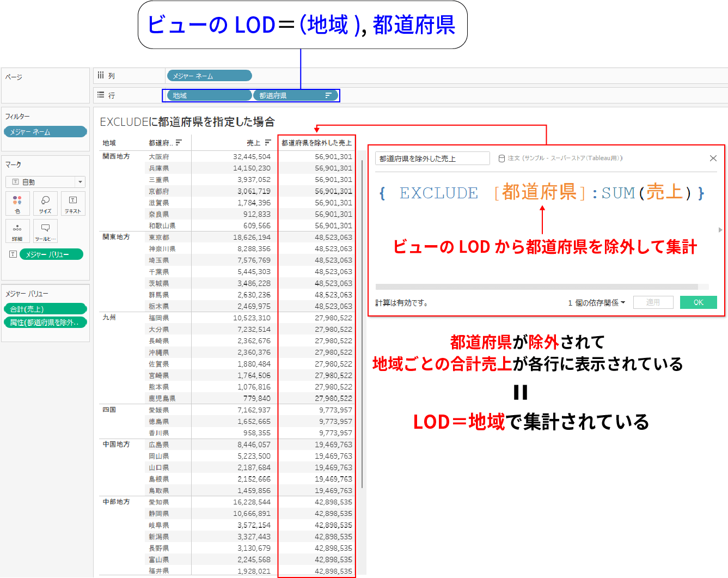This screenshot has height=578, width=728.
Task: Click the comment icon beside 注文 in the editor
Action: pos(500,158)
